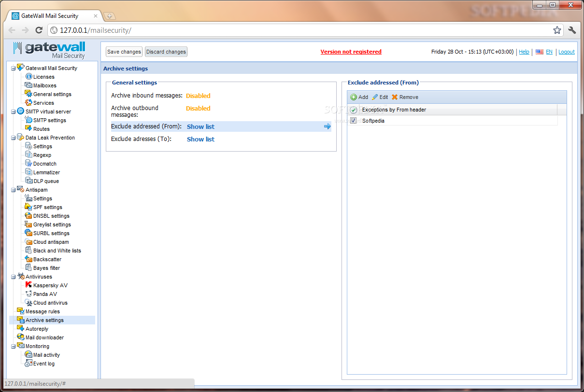Select the Mailboxes envelope icon

point(29,85)
